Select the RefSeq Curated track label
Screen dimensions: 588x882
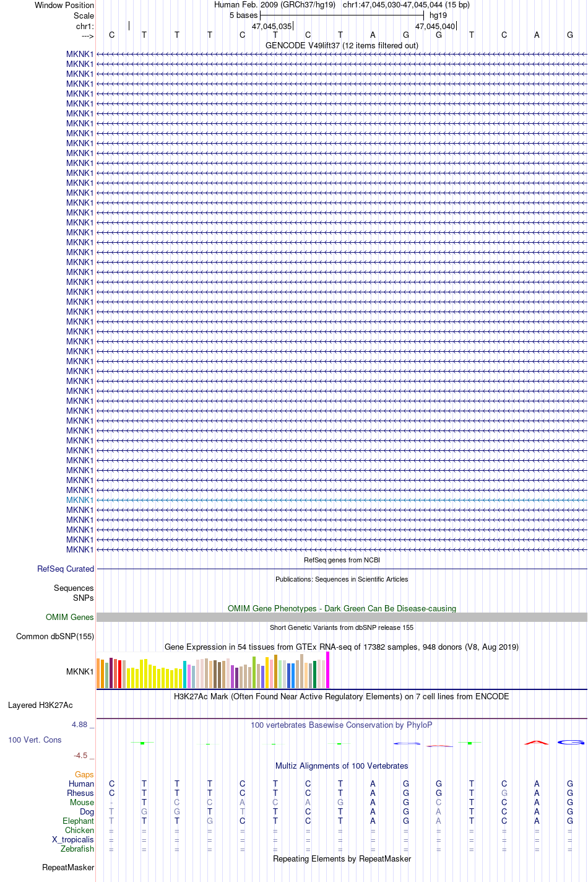coord(66,569)
